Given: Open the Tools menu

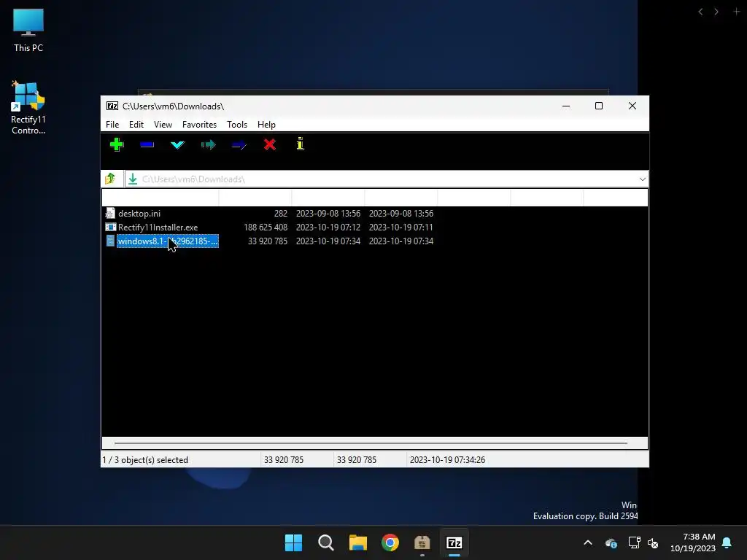Looking at the screenshot, I should click(237, 124).
